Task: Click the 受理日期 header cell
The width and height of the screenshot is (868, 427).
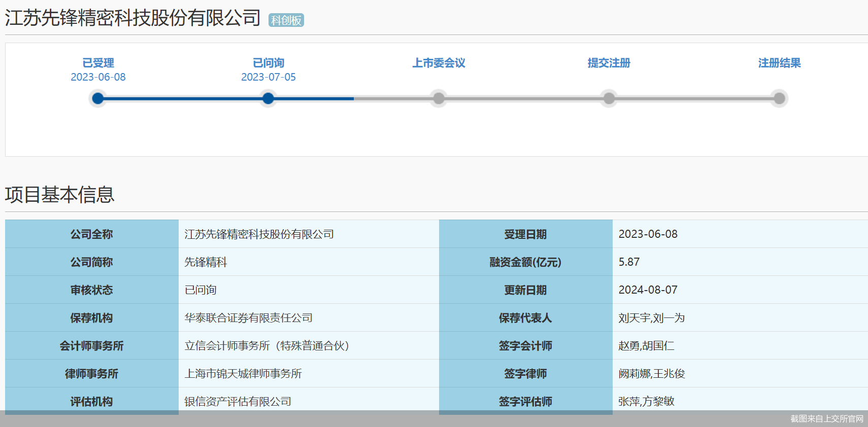Action: [526, 234]
